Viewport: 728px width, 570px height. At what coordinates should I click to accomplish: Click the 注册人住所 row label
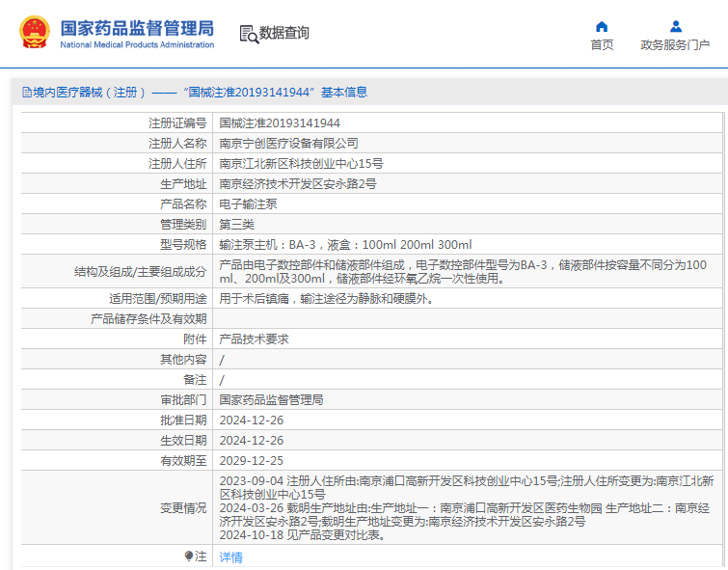(177, 164)
